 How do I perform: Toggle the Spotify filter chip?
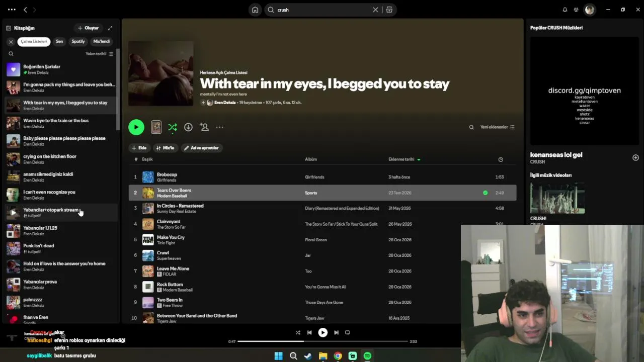pyautogui.click(x=78, y=42)
